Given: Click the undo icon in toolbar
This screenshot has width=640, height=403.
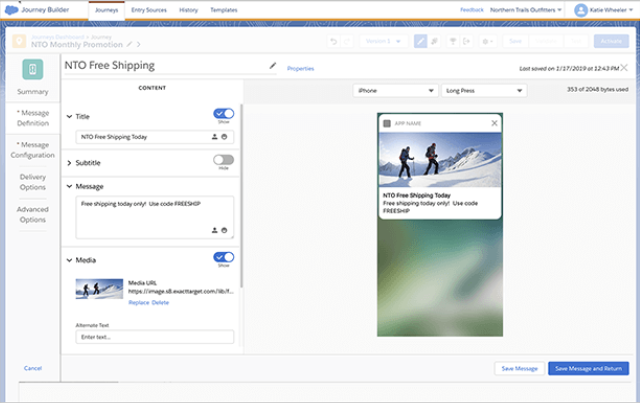Looking at the screenshot, I should click(333, 41).
